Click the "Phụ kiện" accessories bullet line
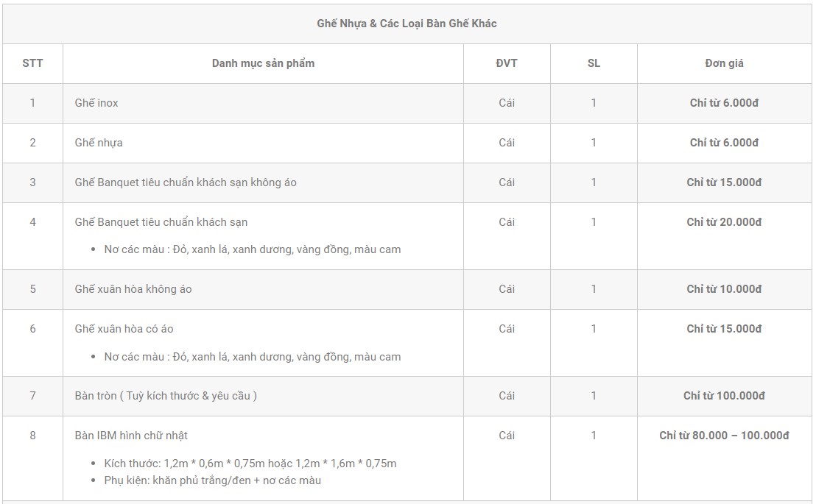Screen dimensions: 816x504 point(213,480)
